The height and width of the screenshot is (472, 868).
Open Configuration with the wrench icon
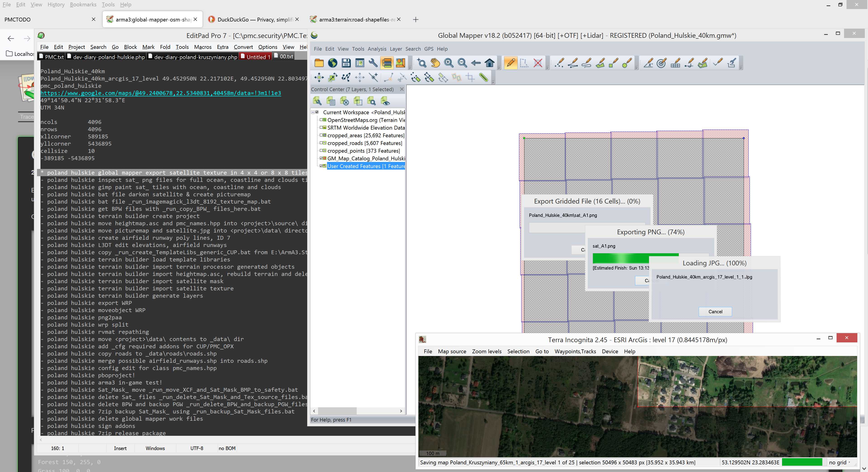(x=373, y=63)
